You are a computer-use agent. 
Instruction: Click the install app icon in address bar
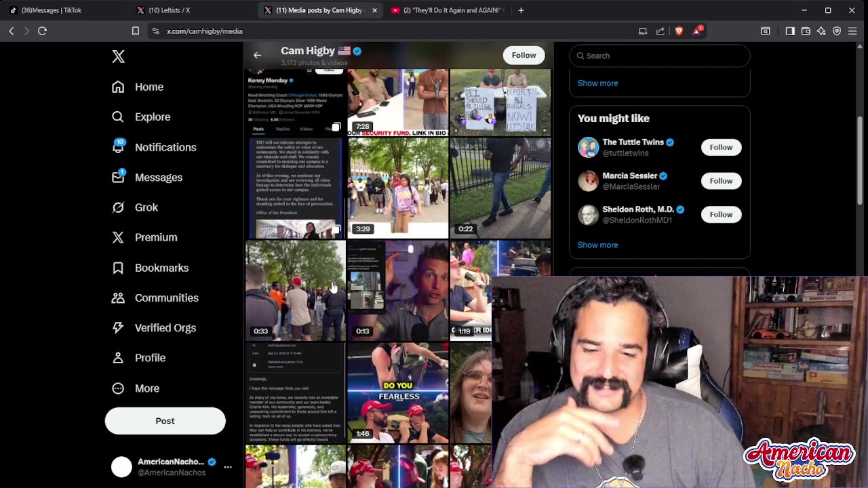pyautogui.click(x=643, y=31)
